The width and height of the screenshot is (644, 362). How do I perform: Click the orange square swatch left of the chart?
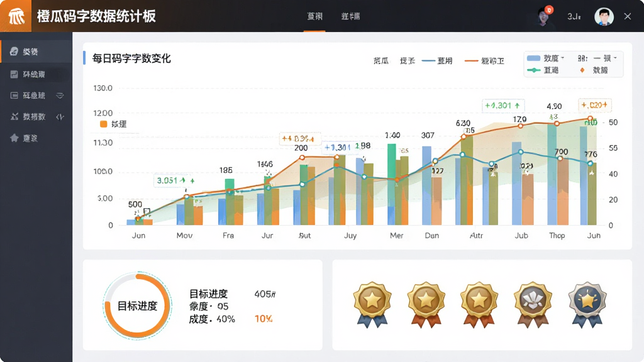coord(104,124)
